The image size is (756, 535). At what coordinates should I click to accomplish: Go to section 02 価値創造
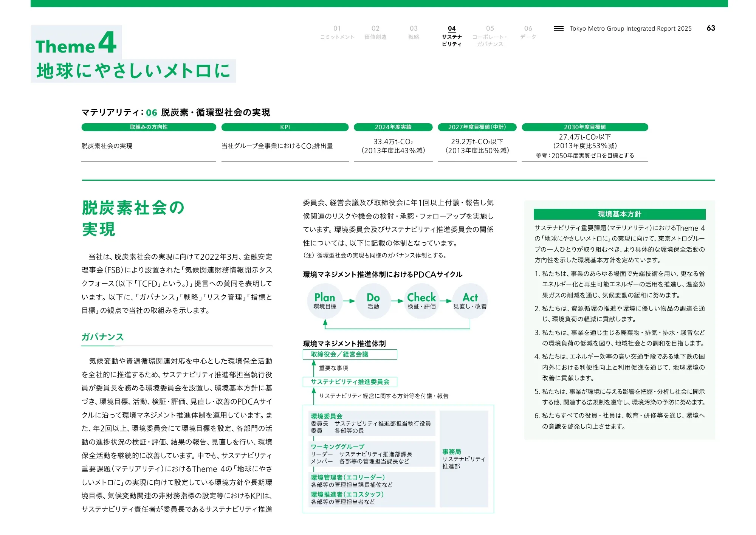tap(375, 33)
